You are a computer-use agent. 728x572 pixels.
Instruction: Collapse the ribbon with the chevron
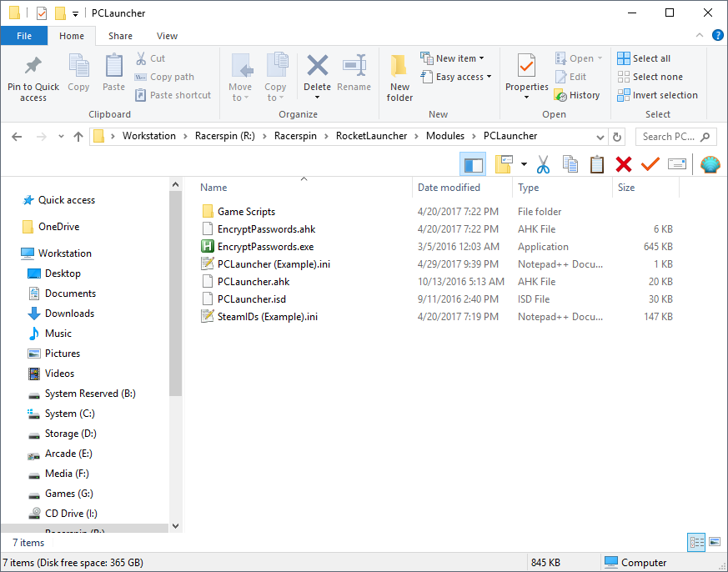tap(699, 35)
